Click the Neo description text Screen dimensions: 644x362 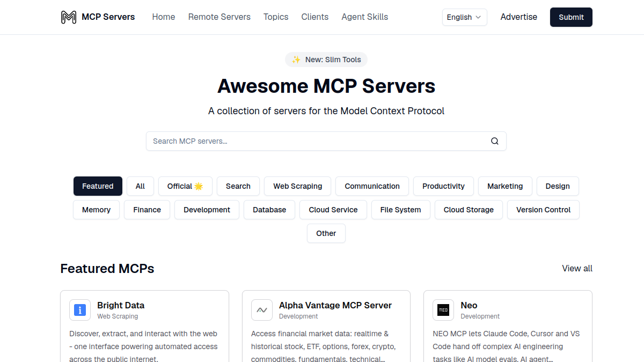click(x=507, y=346)
